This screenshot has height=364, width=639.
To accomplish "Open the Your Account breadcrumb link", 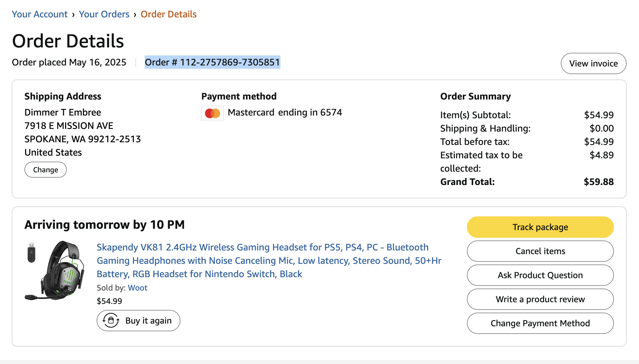I will click(40, 14).
